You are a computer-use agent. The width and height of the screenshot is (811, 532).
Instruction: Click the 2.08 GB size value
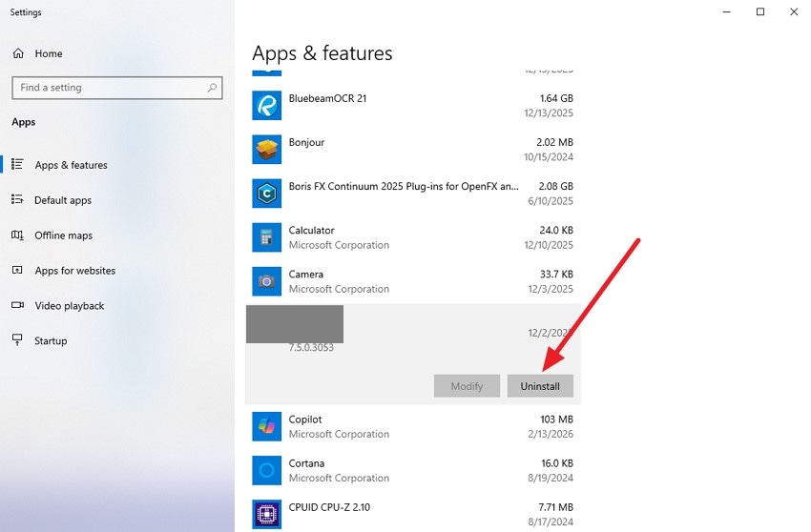click(556, 186)
